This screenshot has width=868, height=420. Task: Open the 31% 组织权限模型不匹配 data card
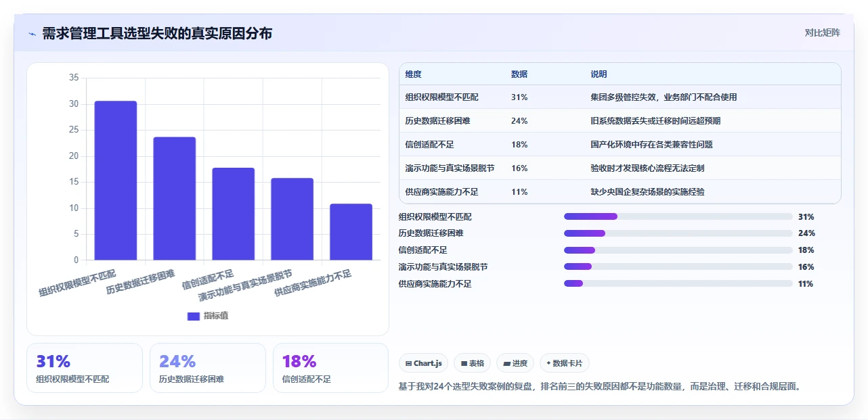point(85,368)
